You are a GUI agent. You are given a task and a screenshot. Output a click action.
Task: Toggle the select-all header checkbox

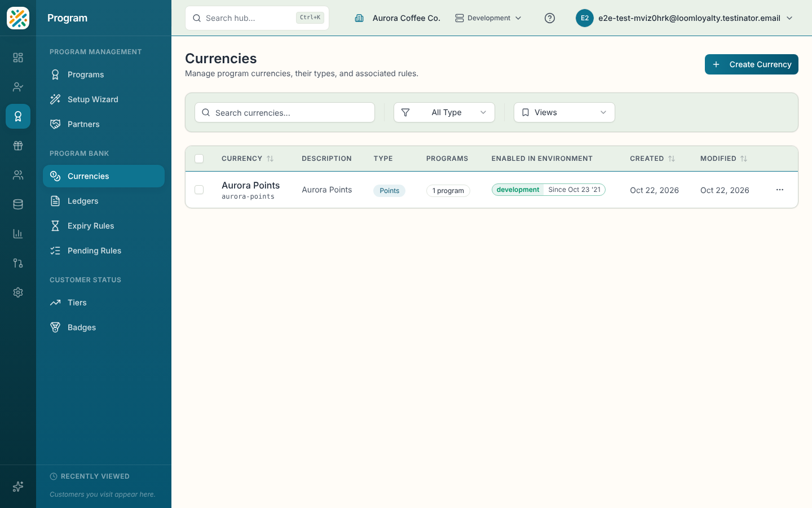(x=199, y=159)
